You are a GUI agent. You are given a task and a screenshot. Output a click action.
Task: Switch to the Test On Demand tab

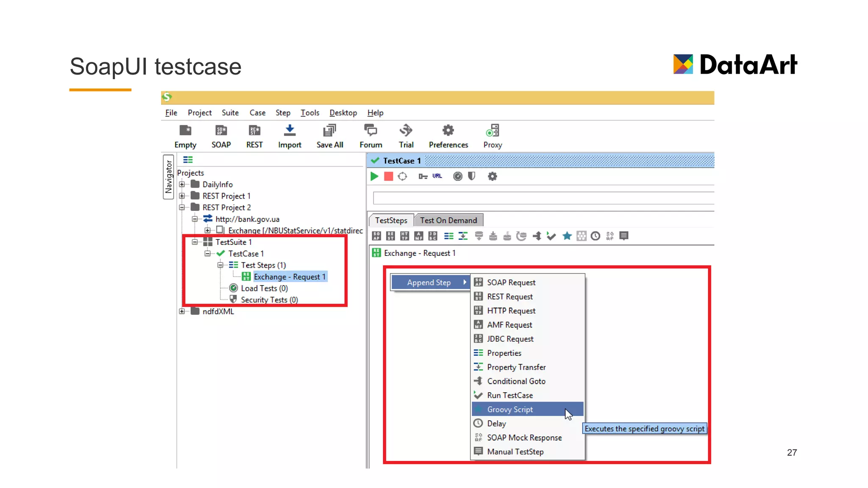pos(448,220)
